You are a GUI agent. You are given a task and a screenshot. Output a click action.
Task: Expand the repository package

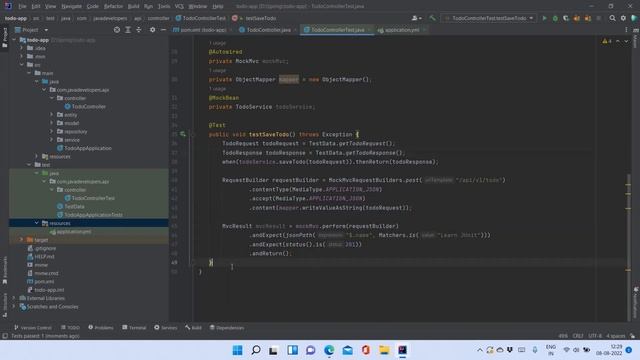pyautogui.click(x=52, y=131)
